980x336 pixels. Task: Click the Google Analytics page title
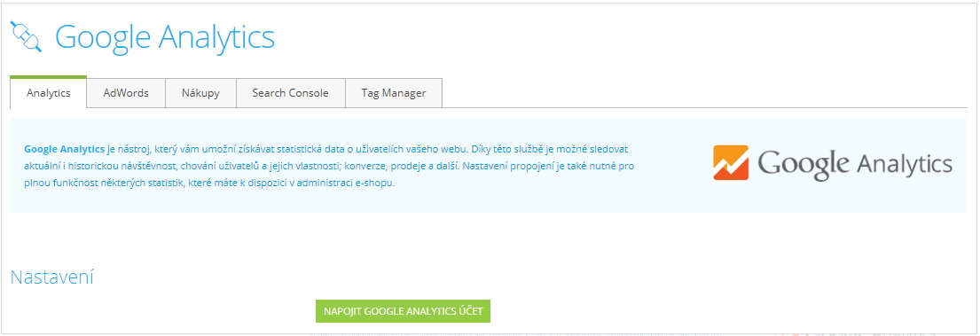click(165, 37)
